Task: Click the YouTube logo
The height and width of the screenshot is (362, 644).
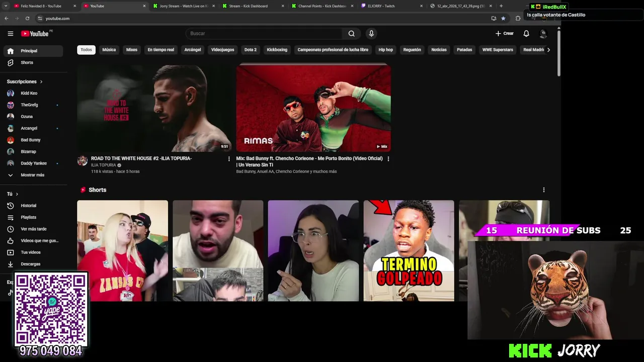Action: [x=35, y=34]
